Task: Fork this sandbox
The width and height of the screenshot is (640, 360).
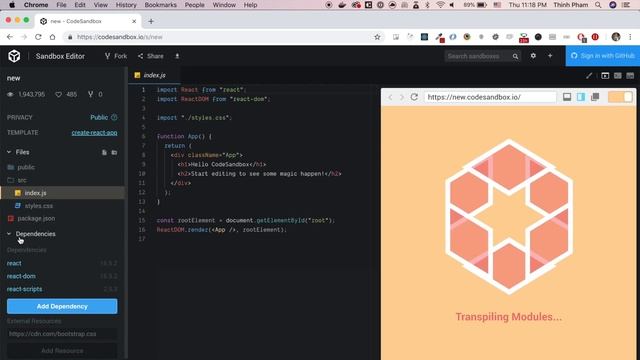Action: 116,56
